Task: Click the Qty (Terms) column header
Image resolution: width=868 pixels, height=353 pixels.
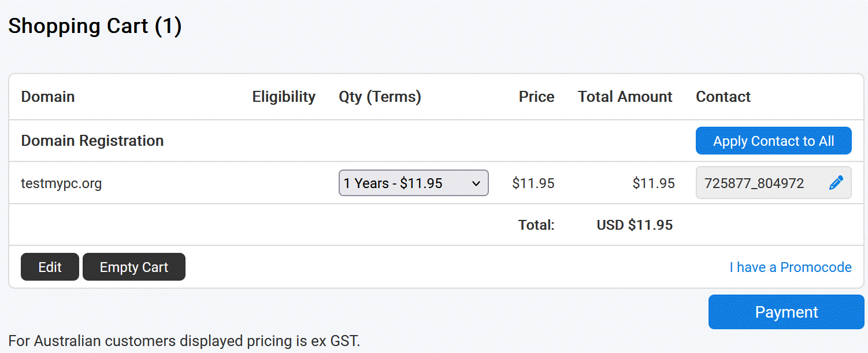Action: [380, 97]
